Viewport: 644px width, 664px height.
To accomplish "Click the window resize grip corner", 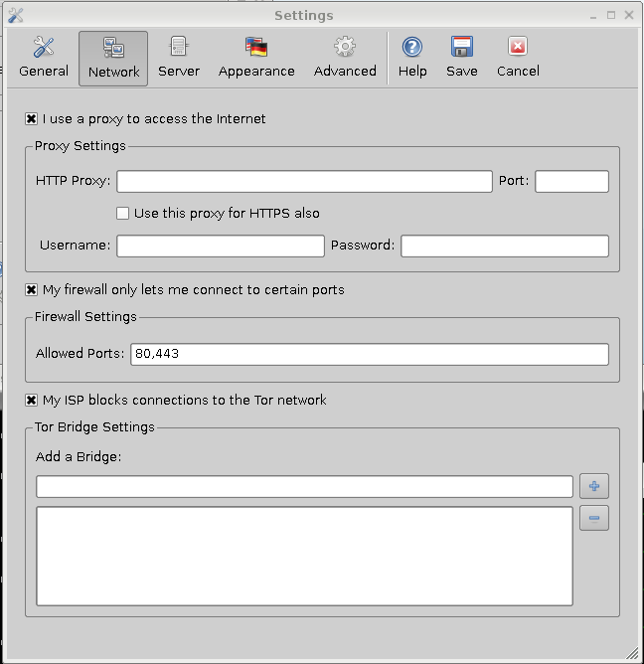I will (x=632, y=653).
